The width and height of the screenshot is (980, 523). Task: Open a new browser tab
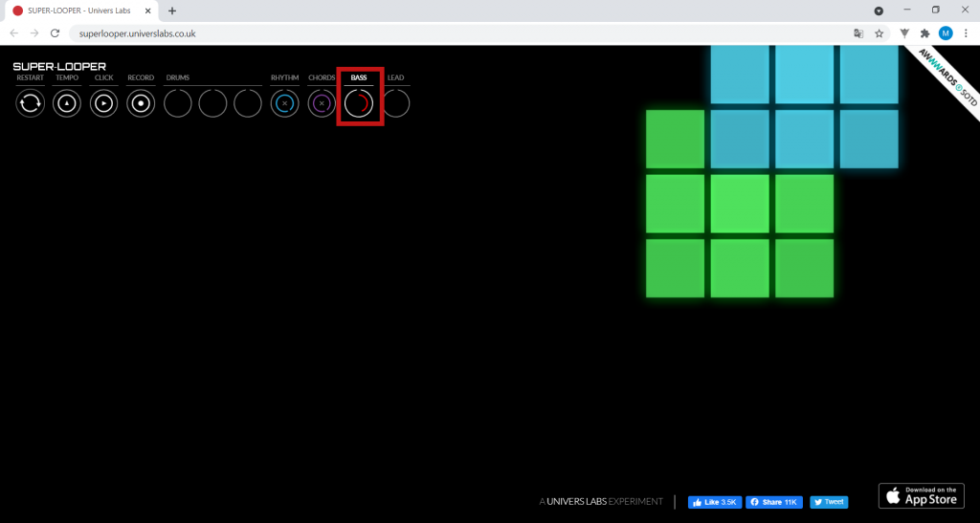coord(172,11)
